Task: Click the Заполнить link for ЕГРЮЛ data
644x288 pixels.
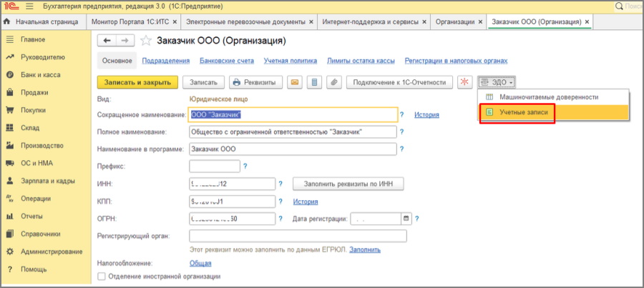Action: [365, 250]
